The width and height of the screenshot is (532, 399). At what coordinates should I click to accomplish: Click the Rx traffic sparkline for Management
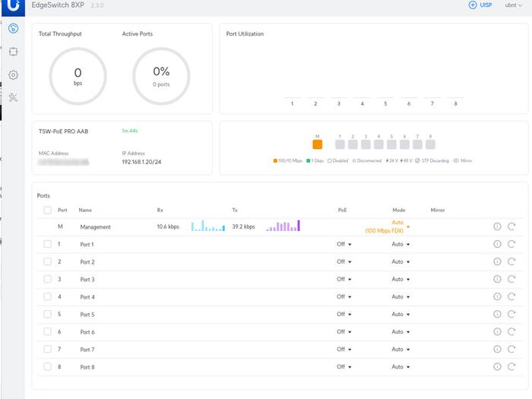tap(208, 226)
